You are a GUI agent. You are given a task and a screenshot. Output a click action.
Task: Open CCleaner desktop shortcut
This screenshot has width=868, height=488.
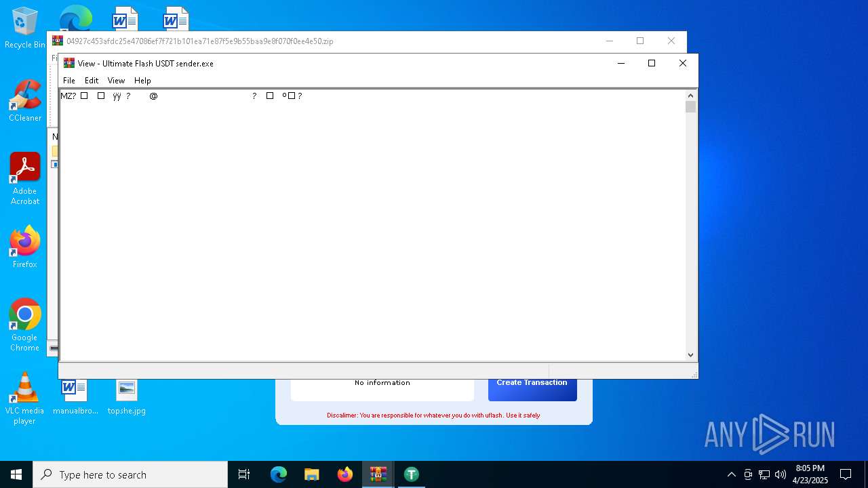tap(25, 102)
